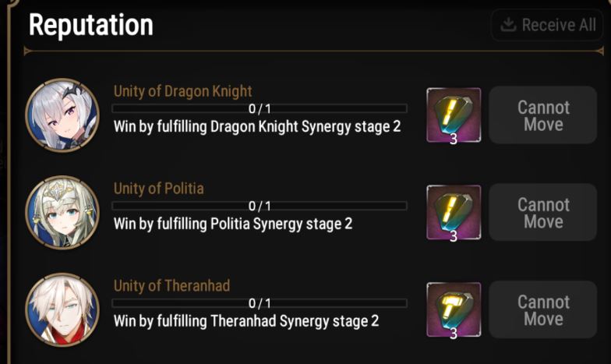This screenshot has height=364, width=611.
Task: Click the Theranhad Synergy stage 2 description
Action: [246, 320]
